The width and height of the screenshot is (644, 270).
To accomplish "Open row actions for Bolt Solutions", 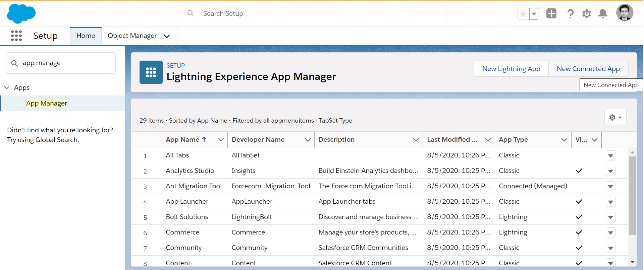I will click(610, 217).
